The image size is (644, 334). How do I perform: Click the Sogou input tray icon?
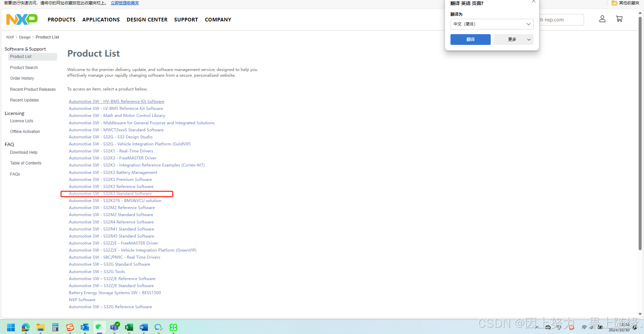click(572, 327)
